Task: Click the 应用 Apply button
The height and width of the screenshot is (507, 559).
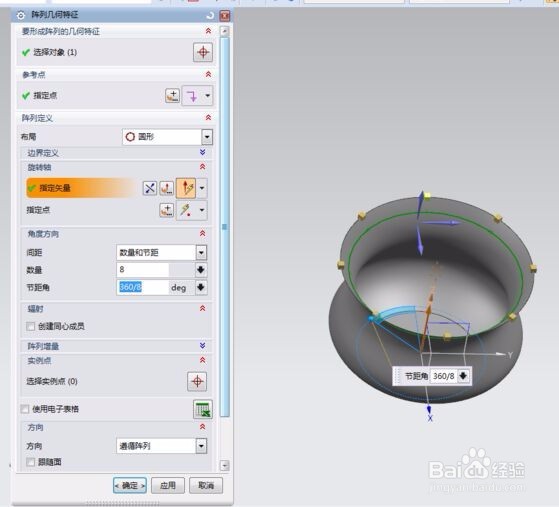Action: pyautogui.click(x=168, y=485)
